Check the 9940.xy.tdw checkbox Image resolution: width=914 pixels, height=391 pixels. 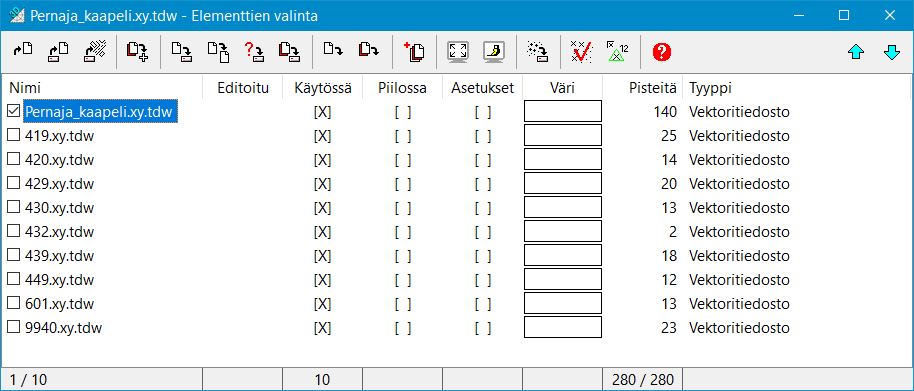click(x=13, y=327)
